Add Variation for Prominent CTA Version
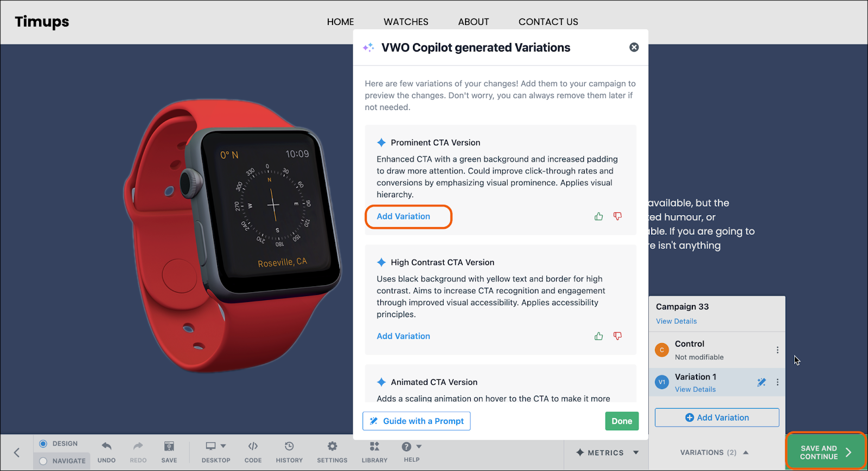The width and height of the screenshot is (868, 471). pos(404,216)
